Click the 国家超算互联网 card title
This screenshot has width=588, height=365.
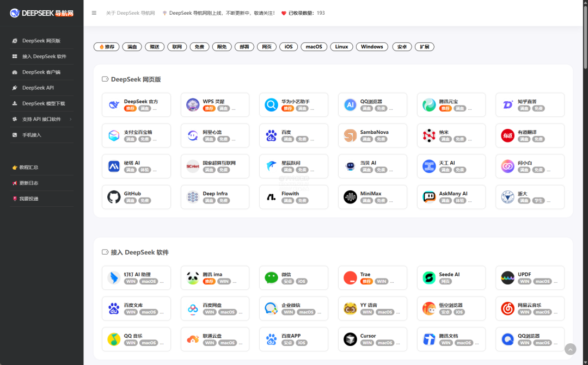click(219, 163)
